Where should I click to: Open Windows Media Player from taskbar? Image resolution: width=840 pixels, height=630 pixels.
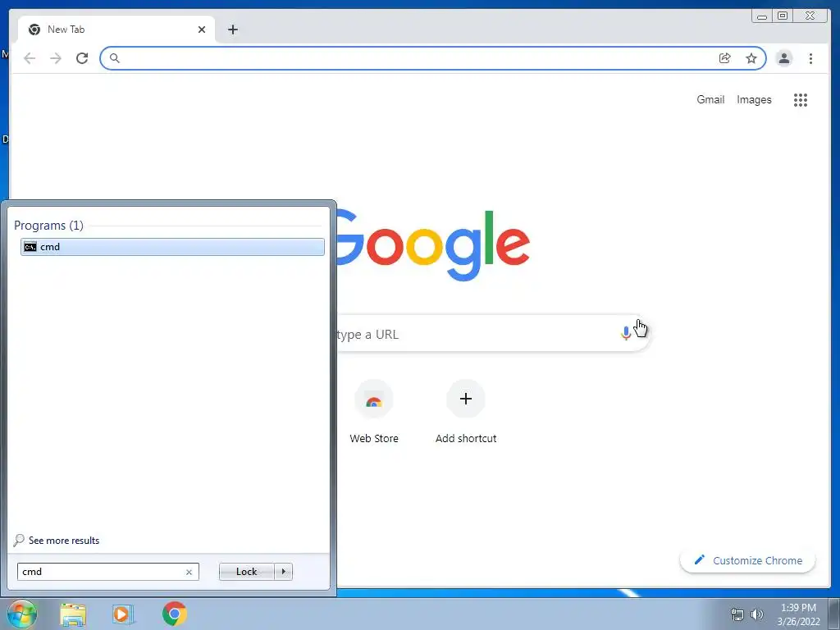(123, 614)
